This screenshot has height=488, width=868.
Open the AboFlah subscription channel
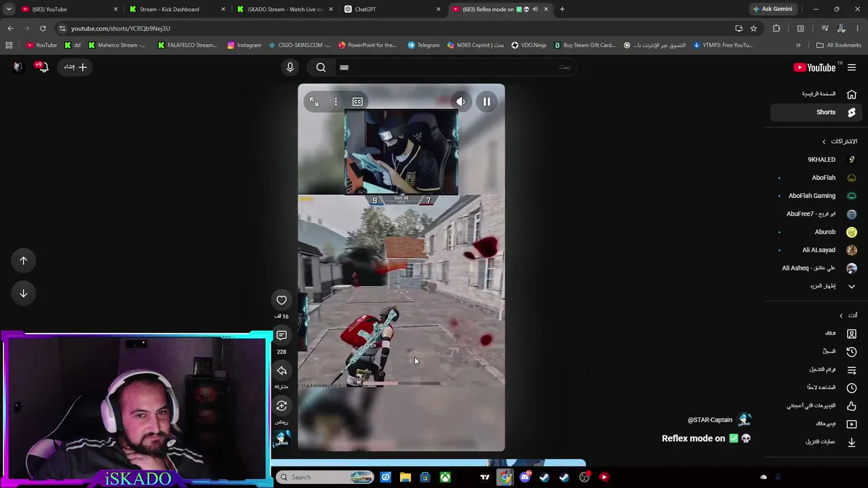[815, 178]
